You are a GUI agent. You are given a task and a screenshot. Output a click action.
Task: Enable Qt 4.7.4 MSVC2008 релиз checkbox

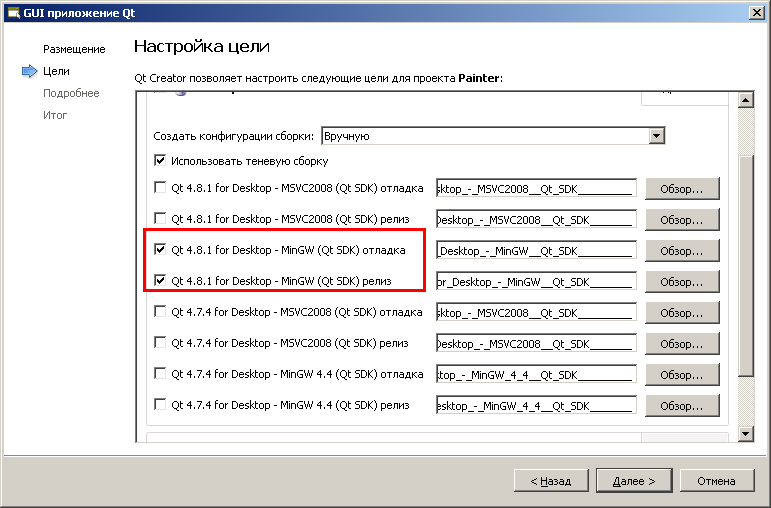pos(160,342)
